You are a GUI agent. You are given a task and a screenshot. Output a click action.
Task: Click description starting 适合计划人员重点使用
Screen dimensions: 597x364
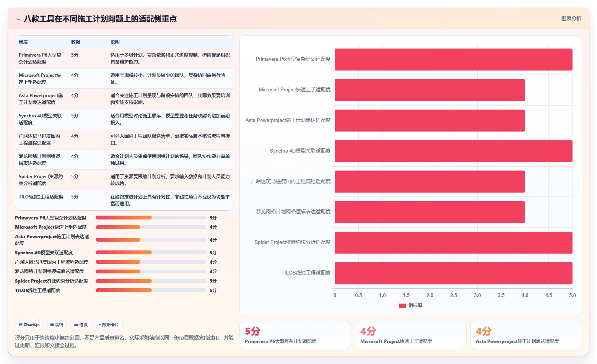(170, 159)
